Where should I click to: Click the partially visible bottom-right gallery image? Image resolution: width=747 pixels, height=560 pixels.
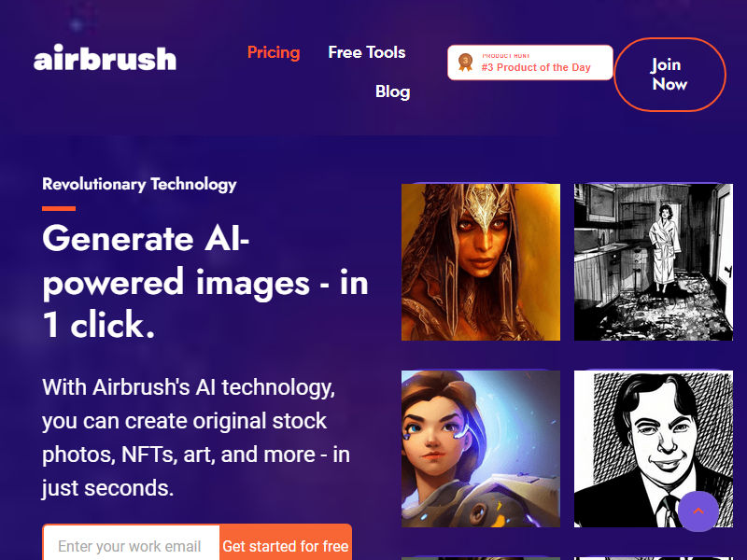coord(653,558)
